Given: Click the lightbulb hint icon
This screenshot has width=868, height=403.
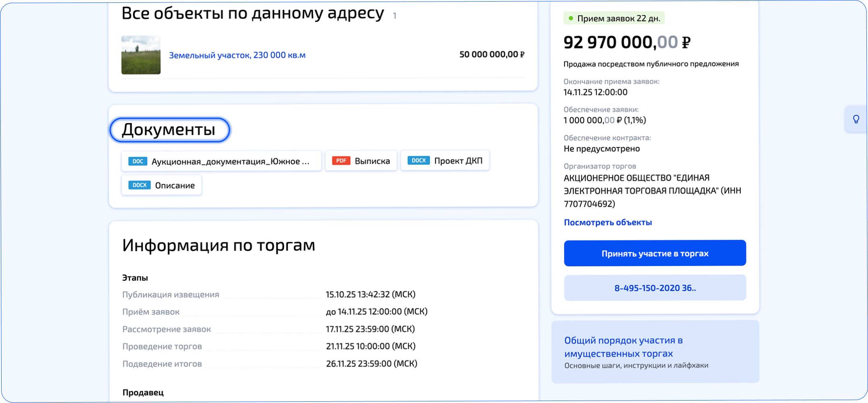Looking at the screenshot, I should click(x=856, y=119).
